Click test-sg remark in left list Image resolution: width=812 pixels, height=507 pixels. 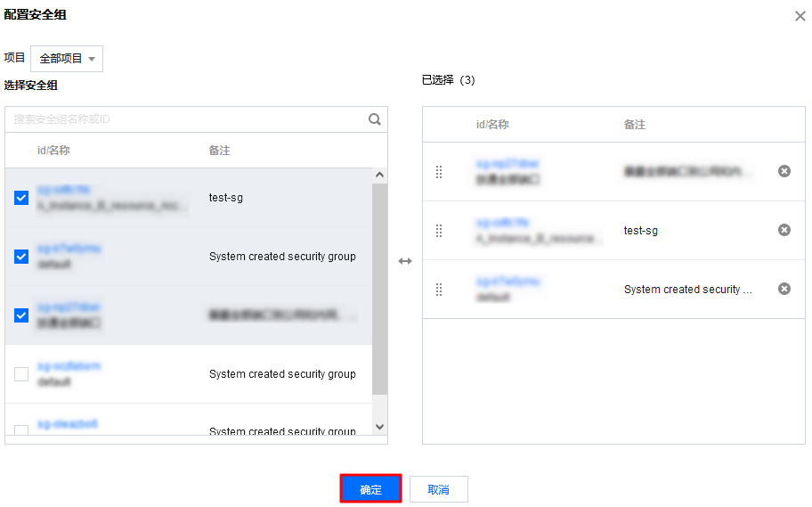coord(226,198)
